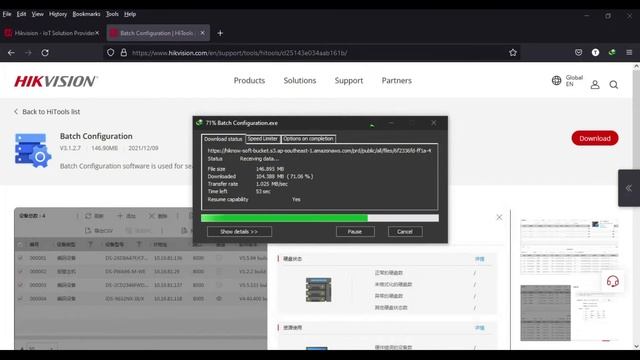
Task: Open the Partners navigation menu
Action: coord(396,80)
